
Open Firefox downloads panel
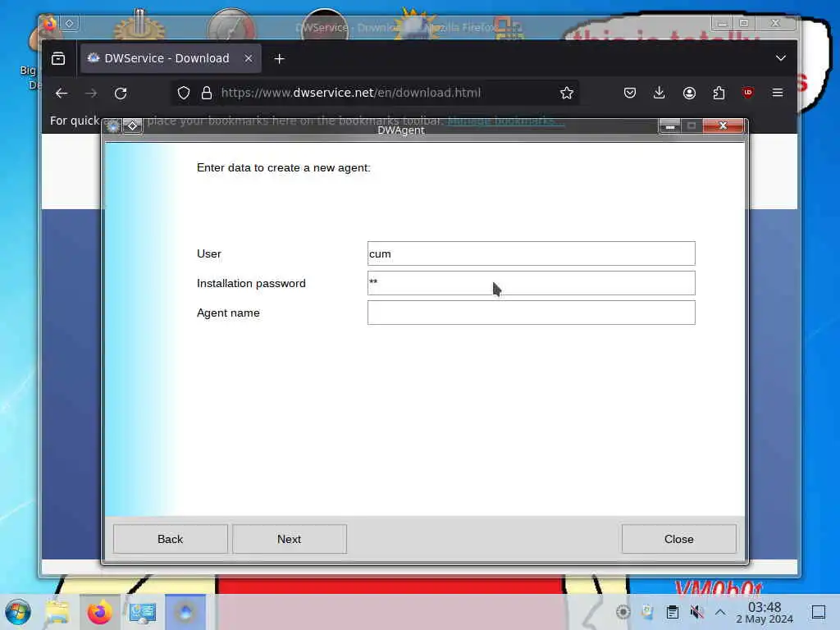point(660,94)
